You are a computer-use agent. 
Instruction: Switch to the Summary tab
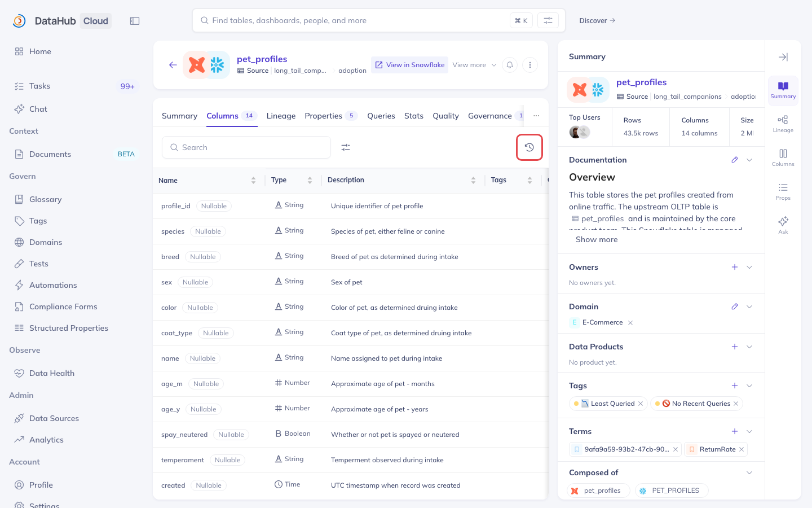click(x=179, y=116)
